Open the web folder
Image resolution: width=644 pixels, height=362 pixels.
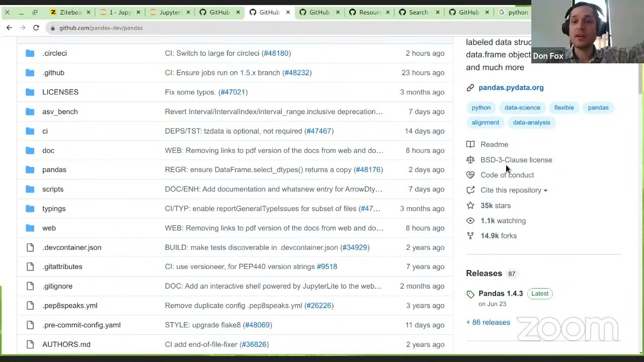pos(49,228)
